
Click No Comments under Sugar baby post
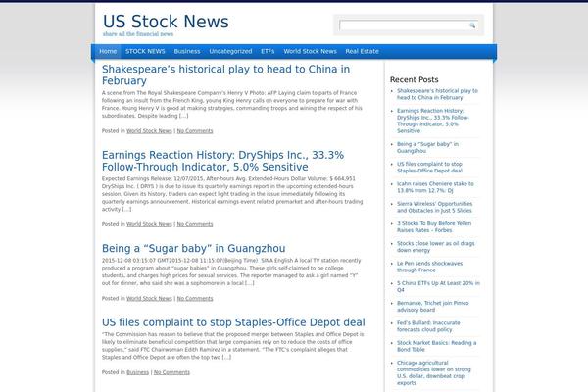tap(195, 299)
